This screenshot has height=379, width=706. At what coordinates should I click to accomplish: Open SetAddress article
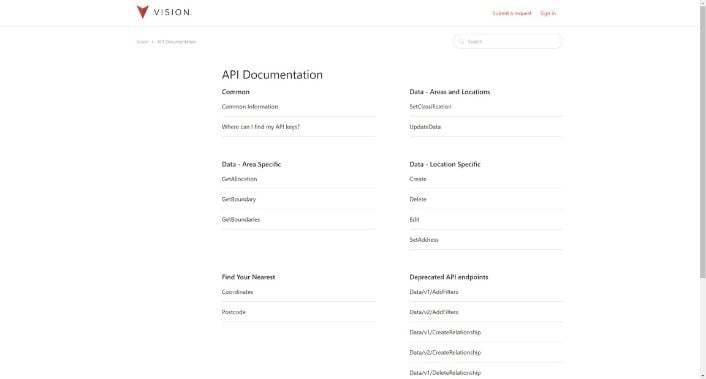tap(424, 240)
